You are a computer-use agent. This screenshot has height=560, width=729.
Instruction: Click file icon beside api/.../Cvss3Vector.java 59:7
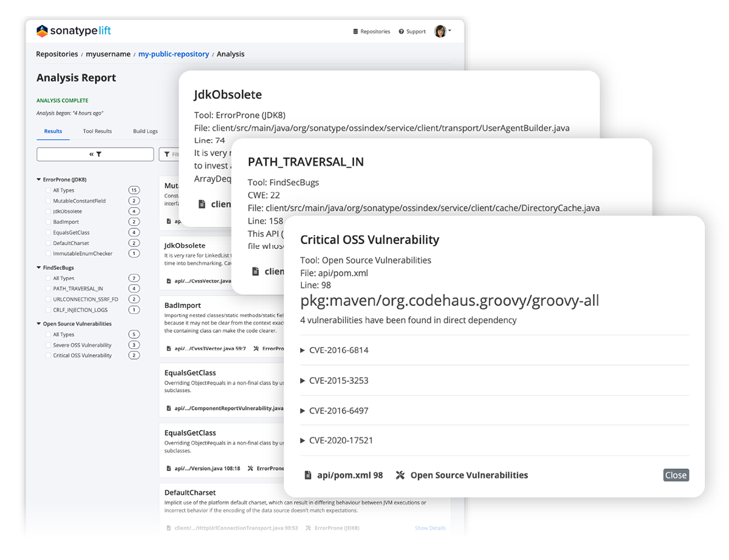pyautogui.click(x=168, y=349)
